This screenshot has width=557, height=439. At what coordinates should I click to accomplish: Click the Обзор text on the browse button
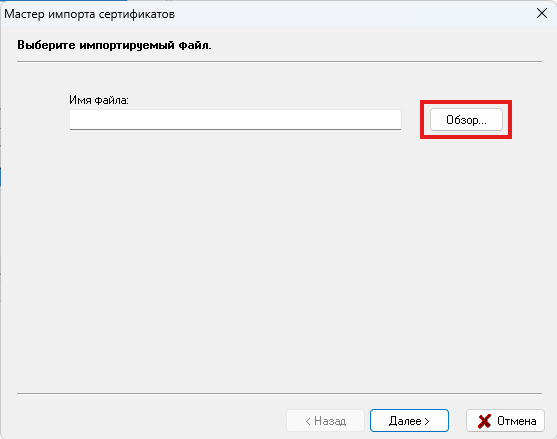pos(466,120)
